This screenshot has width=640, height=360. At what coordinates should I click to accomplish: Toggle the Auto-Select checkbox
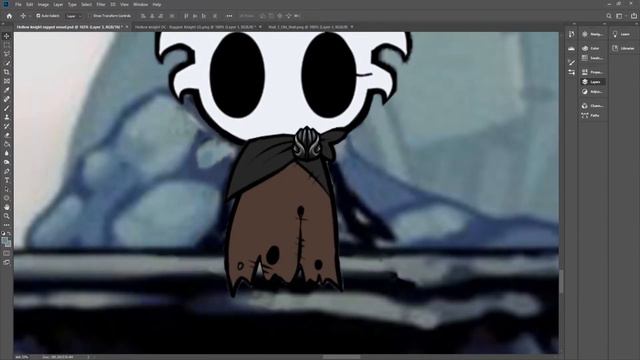[x=38, y=16]
